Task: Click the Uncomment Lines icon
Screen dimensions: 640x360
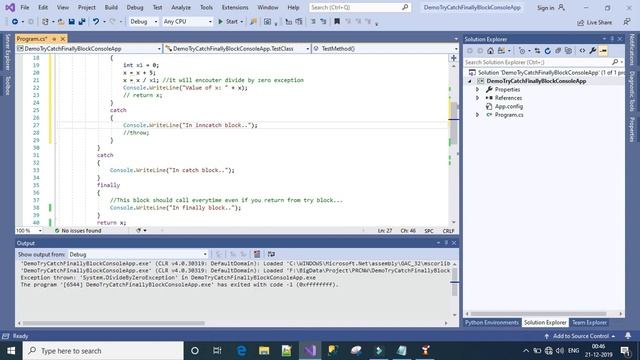Action: coord(323,22)
